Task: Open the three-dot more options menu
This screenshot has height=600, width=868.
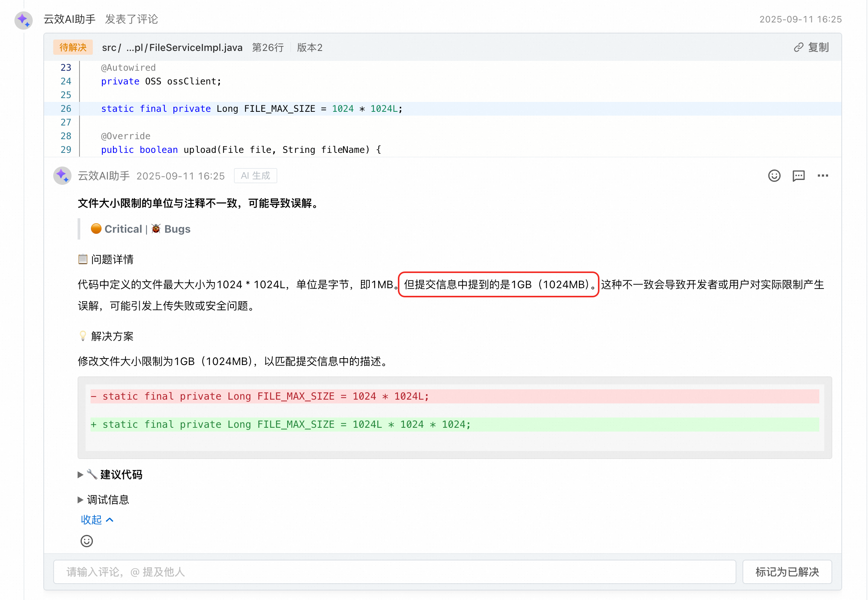Action: (x=823, y=176)
